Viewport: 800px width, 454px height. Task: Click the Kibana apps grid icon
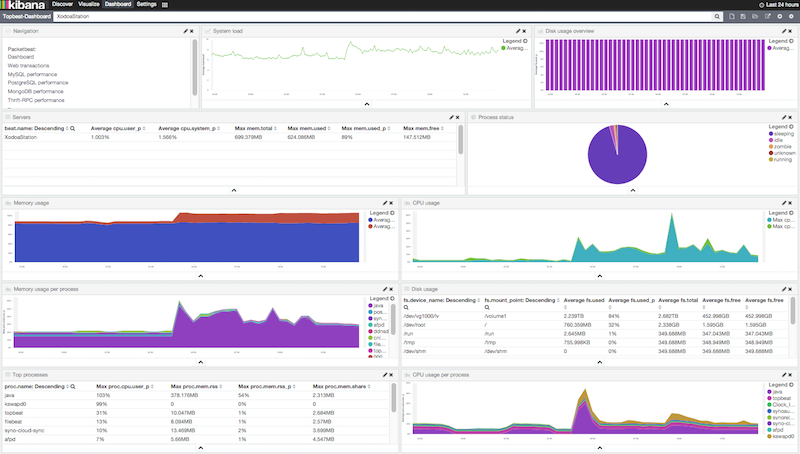tap(165, 5)
